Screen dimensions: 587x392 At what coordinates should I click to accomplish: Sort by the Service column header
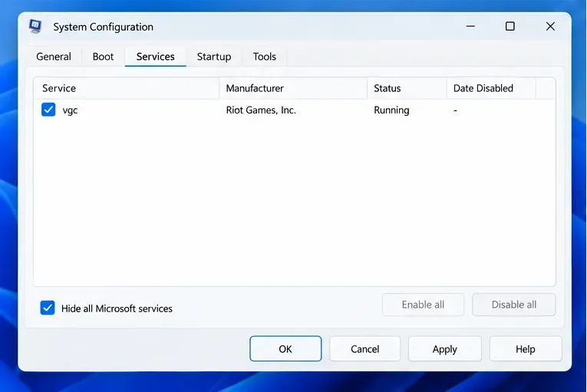[127, 88]
